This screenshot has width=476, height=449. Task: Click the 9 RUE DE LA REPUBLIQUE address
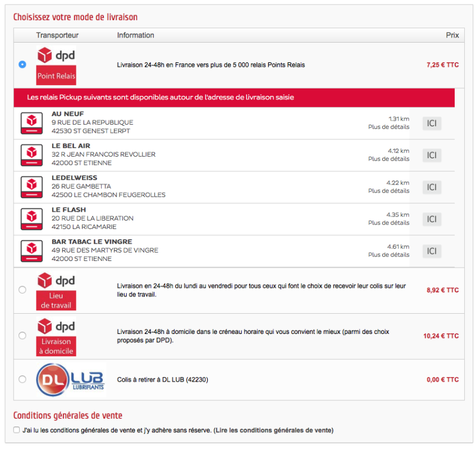pyautogui.click(x=92, y=122)
